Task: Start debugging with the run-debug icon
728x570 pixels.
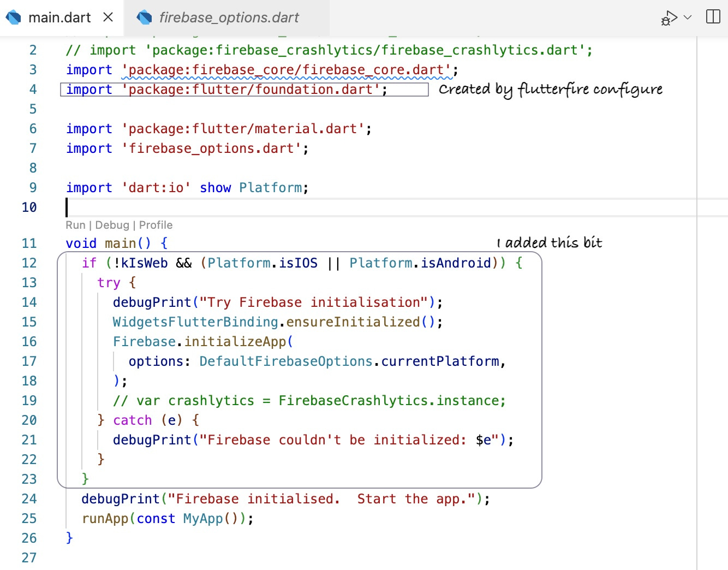Action: [x=669, y=18]
